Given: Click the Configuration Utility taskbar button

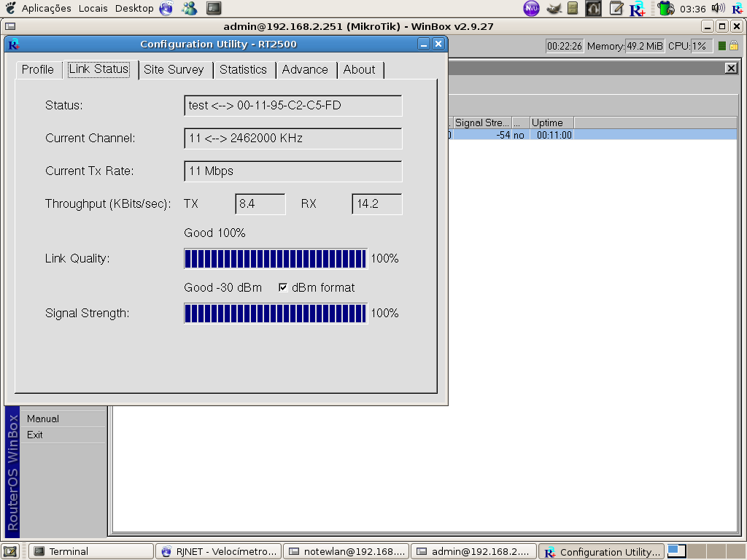Looking at the screenshot, I should [602, 552].
